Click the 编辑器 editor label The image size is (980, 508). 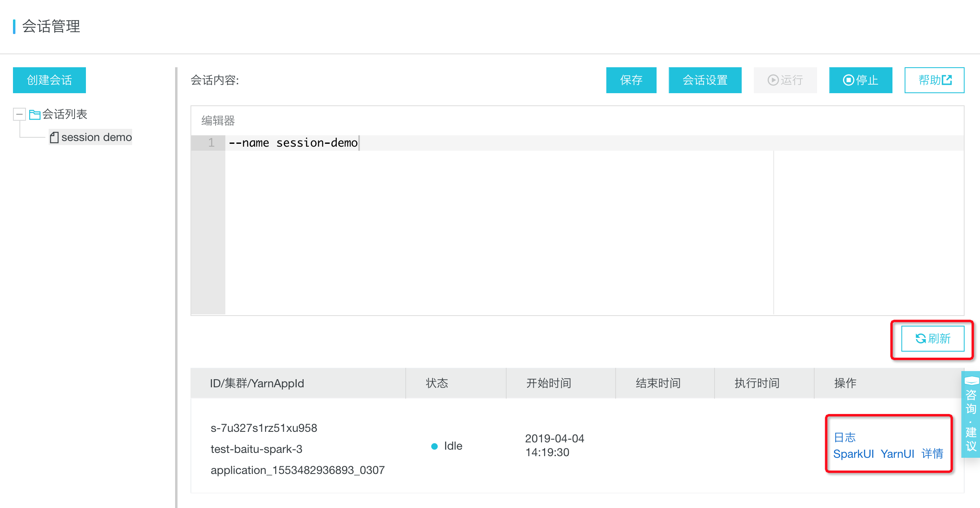tap(218, 121)
